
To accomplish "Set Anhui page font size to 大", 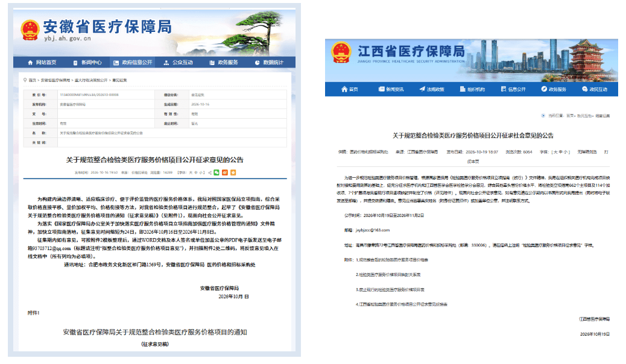I will click(x=191, y=173).
